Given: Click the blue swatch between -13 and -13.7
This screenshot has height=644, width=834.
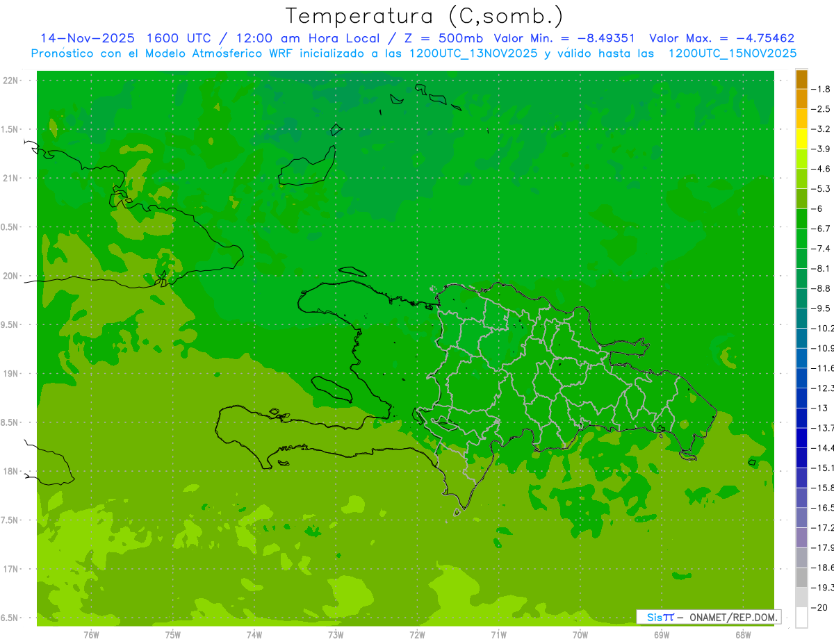Looking at the screenshot, I should point(801,418).
